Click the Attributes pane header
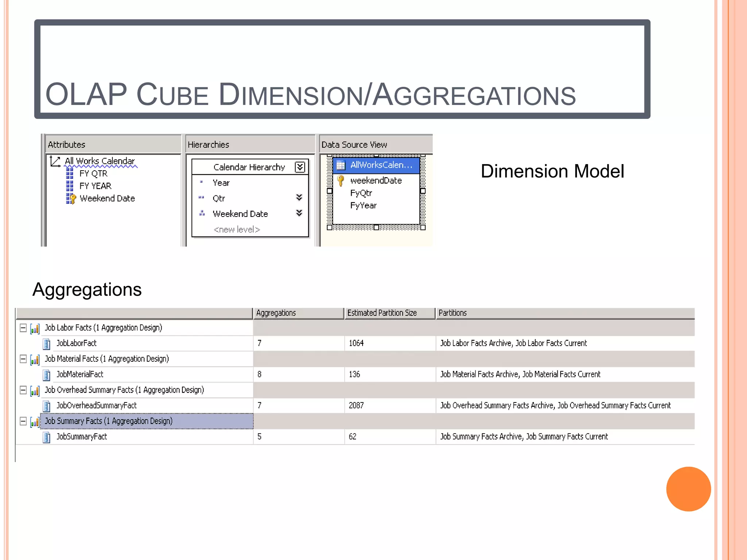 [x=113, y=144]
